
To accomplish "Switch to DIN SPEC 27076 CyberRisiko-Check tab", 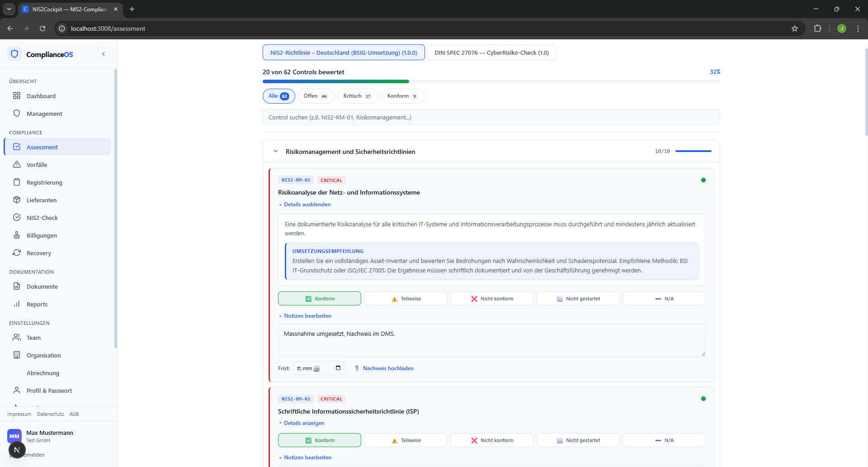I will click(491, 52).
